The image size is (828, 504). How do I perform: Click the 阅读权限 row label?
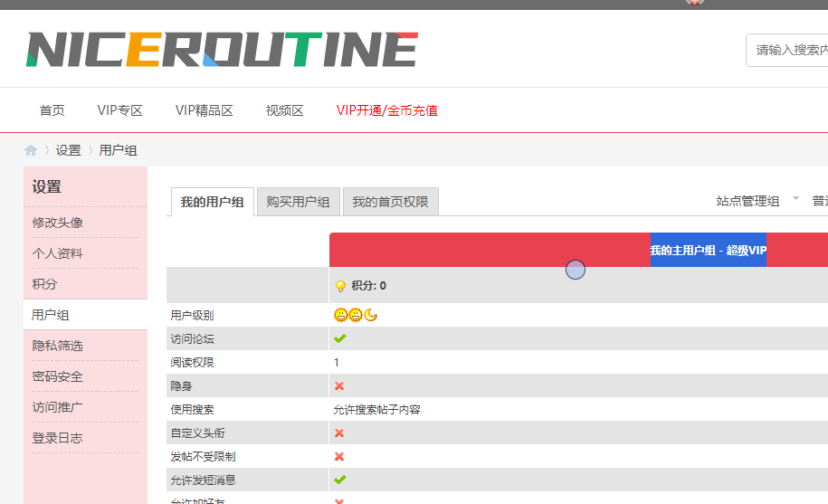coord(192,363)
